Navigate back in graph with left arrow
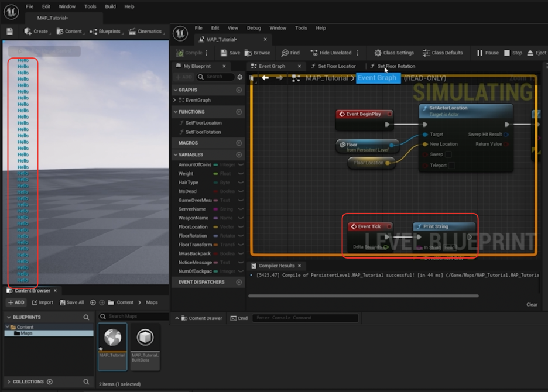Viewport: 548px width, 392px height. [x=265, y=78]
